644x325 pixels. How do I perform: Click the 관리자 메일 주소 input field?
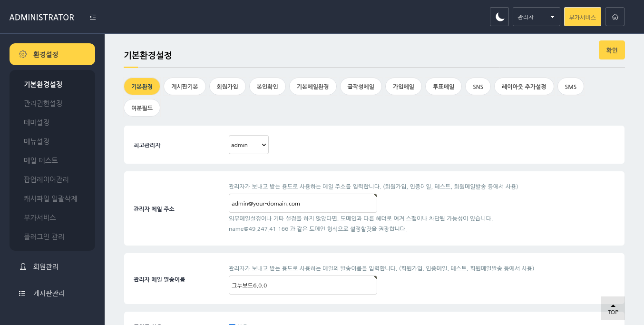coord(302,203)
